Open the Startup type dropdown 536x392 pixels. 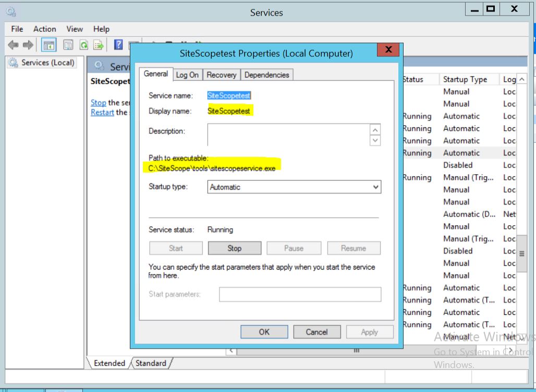tap(294, 187)
